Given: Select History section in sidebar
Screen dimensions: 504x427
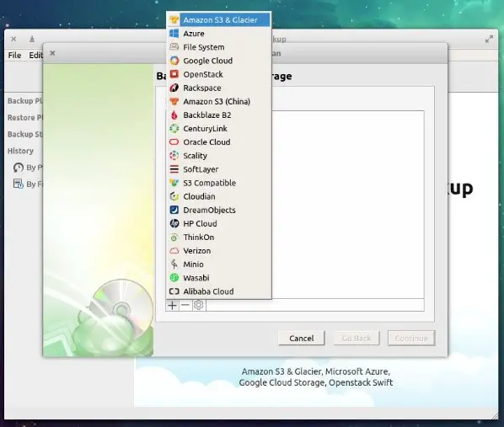Looking at the screenshot, I should point(20,151).
